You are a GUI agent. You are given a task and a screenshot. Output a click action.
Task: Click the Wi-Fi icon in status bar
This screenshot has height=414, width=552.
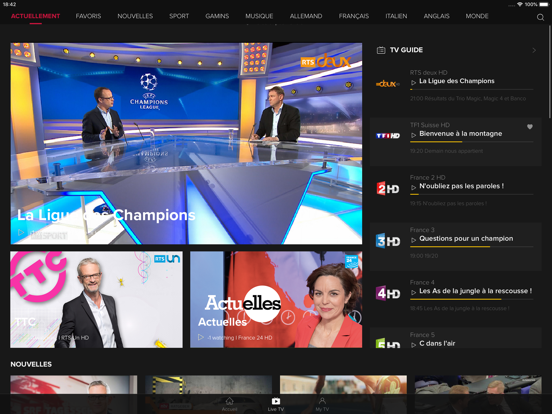[520, 4]
